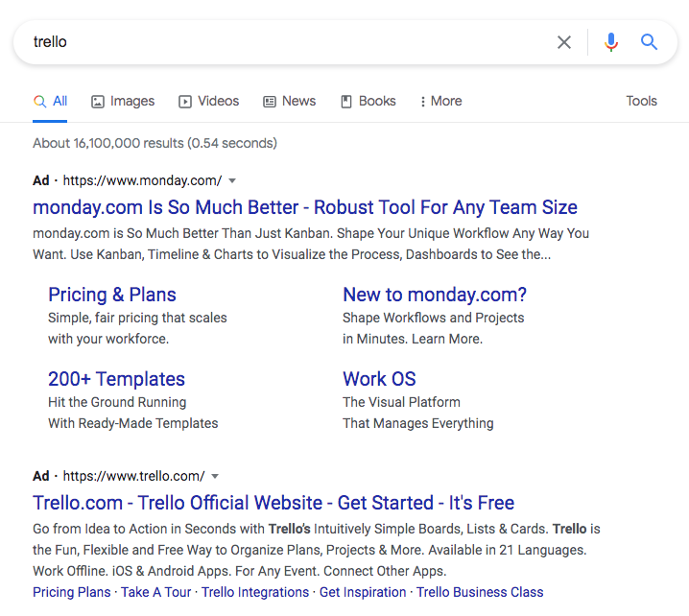Open 200+ Templates sitelink
689x616 pixels.
click(116, 379)
